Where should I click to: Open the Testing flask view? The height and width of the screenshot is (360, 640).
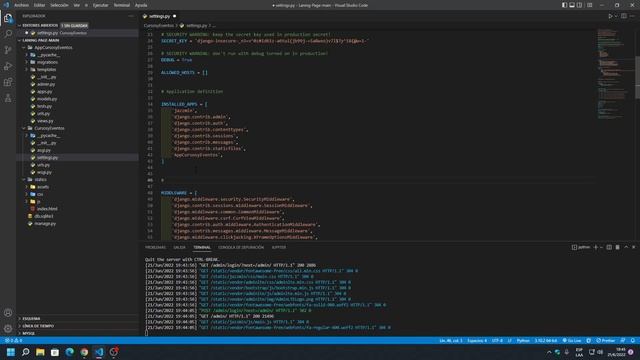point(8,98)
